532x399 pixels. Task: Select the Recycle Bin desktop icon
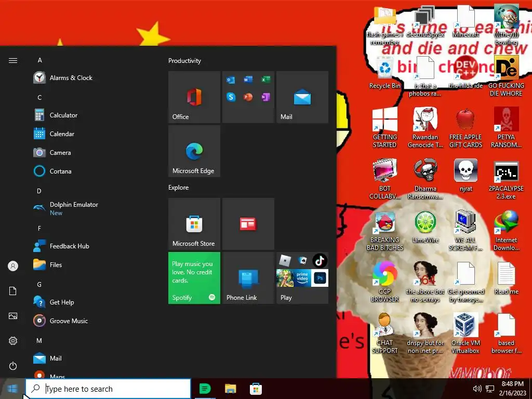pos(385,73)
